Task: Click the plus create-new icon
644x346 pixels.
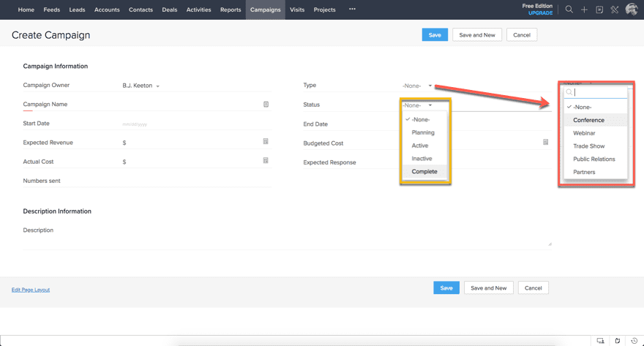Action: (x=584, y=10)
